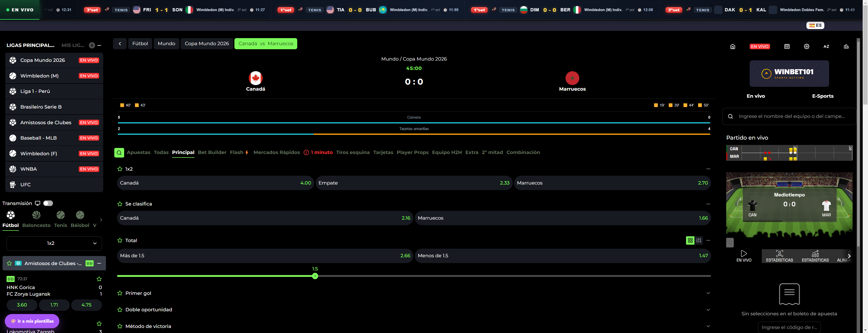Open Copa Mundo 2026 in the leagues list

[x=54, y=60]
